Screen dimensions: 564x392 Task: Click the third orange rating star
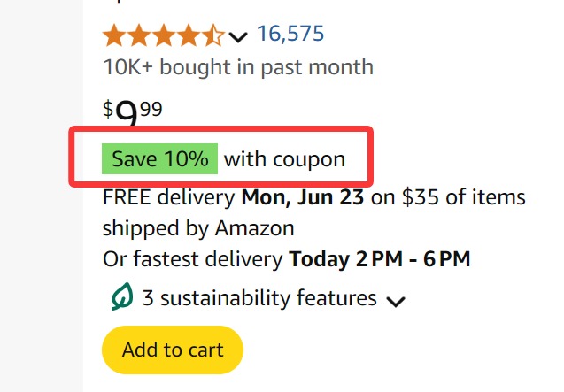click(164, 35)
